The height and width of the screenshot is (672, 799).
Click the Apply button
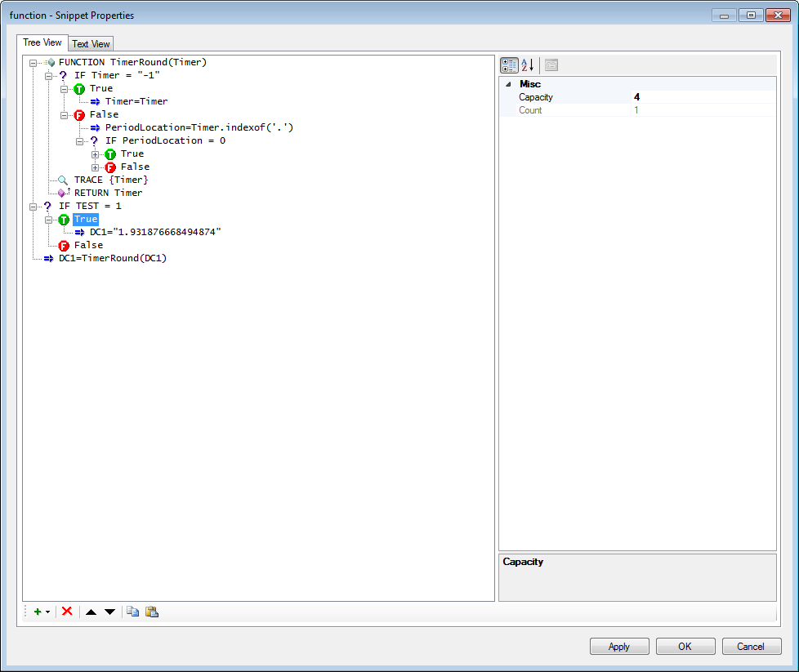click(619, 647)
